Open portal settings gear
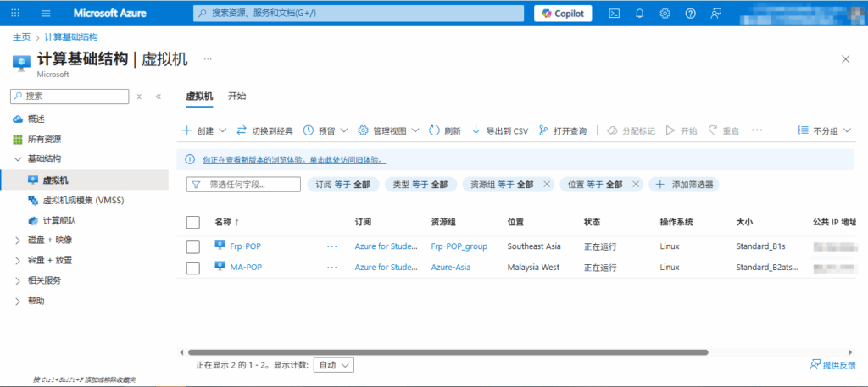868x387 pixels. point(665,14)
